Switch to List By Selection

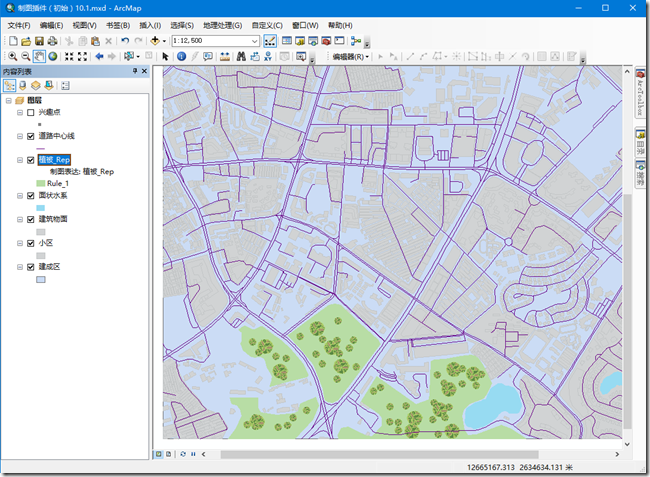pos(49,86)
